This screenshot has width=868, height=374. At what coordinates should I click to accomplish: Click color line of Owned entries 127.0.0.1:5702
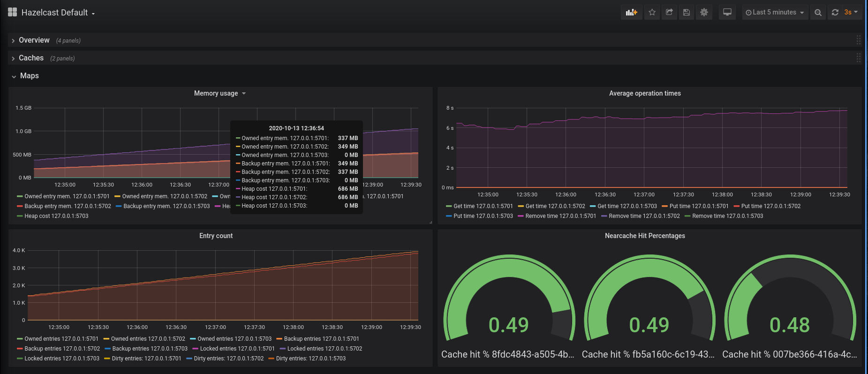pos(106,339)
